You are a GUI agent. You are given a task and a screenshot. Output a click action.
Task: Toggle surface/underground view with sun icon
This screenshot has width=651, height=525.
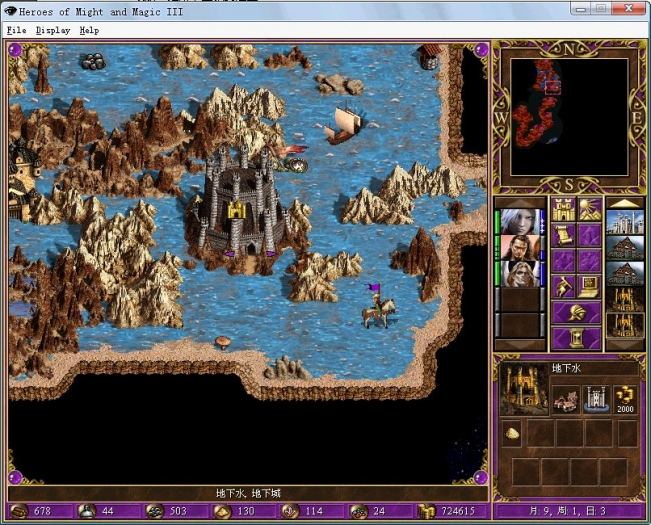click(x=589, y=210)
